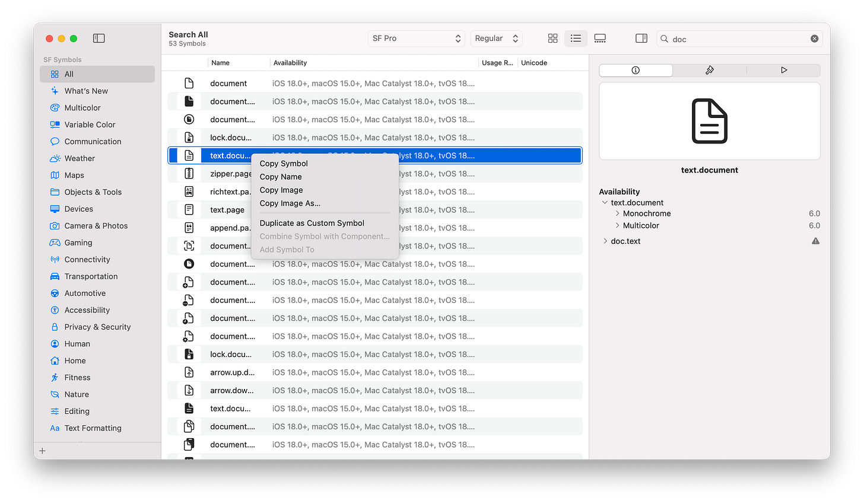This screenshot has height=504, width=864.
Task: Click the Maps category icon
Action: point(55,176)
